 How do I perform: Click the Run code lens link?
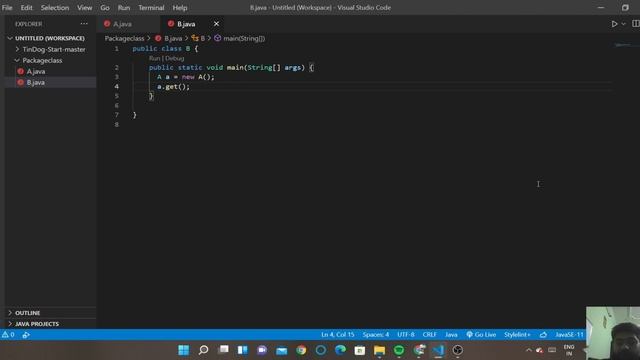tap(154, 58)
